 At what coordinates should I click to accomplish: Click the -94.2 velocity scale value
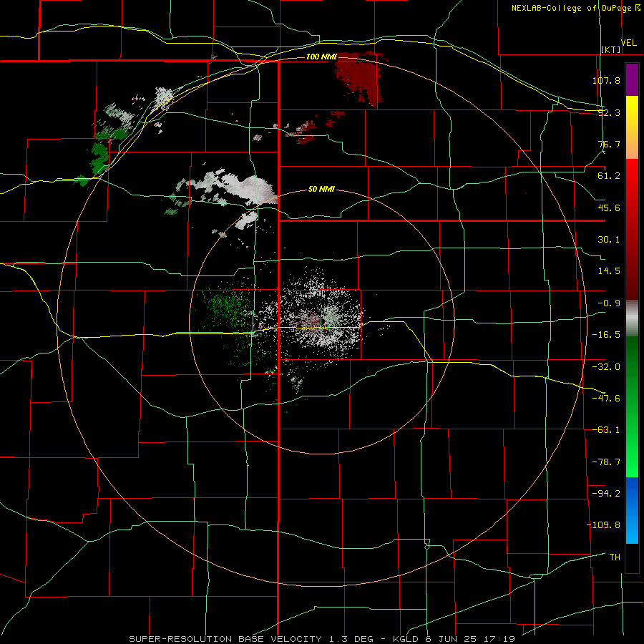click(606, 493)
